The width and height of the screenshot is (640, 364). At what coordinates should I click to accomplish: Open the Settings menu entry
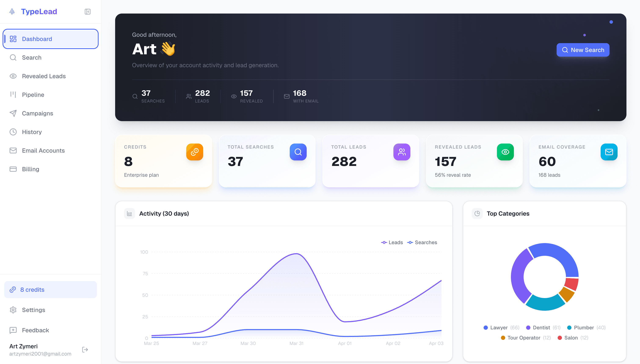point(33,310)
